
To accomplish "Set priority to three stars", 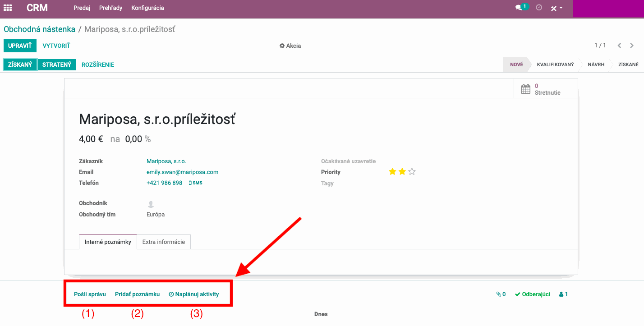I will (412, 172).
